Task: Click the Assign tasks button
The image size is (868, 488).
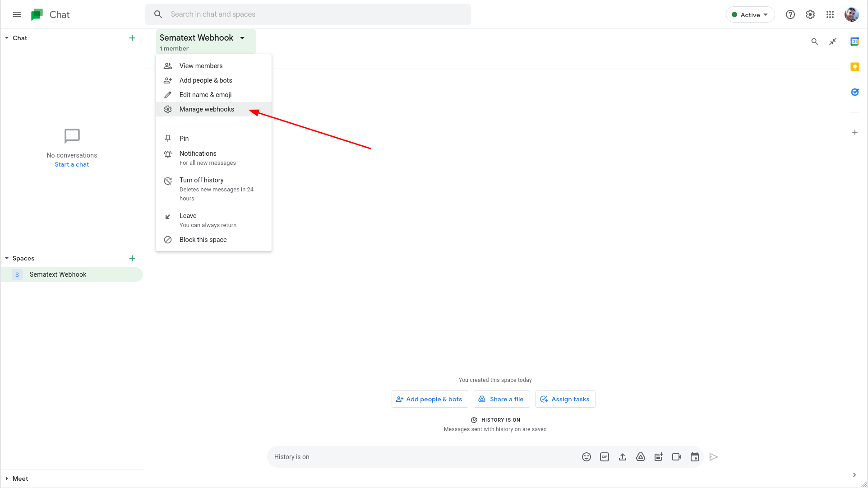Action: click(565, 399)
